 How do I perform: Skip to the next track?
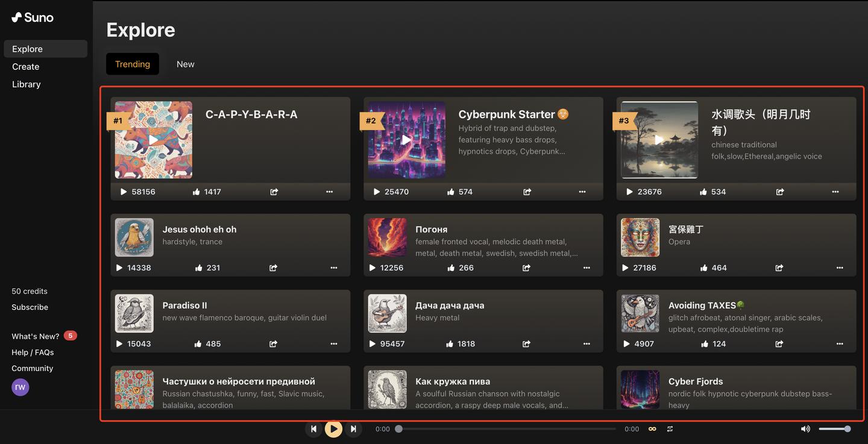pos(353,429)
